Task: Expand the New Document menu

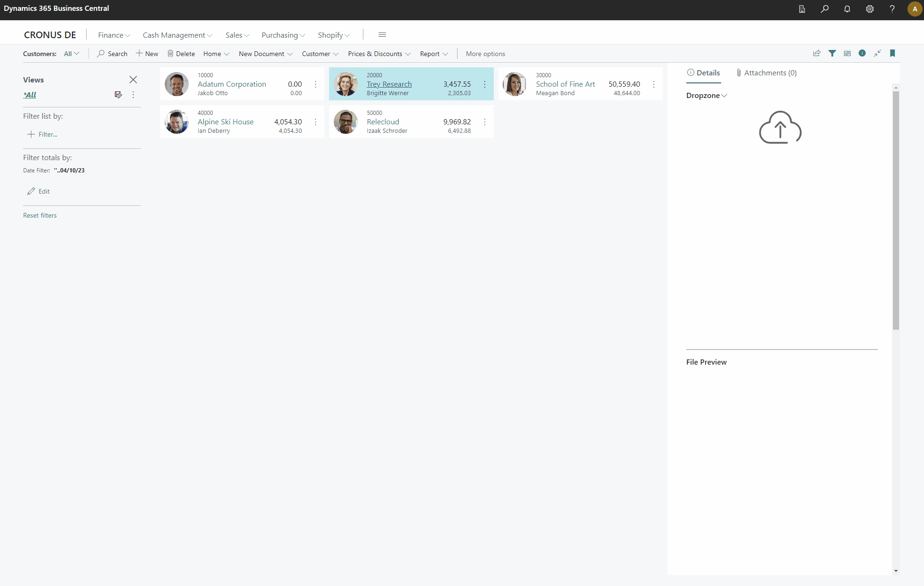Action: click(265, 54)
